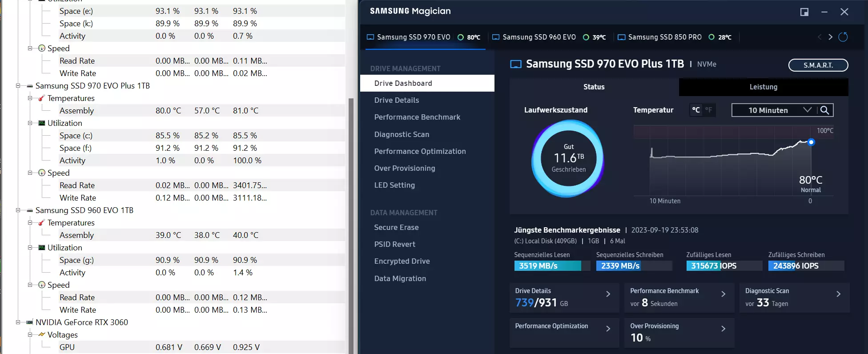Screen dimensions: 868x354
Task: Collapse the Samsung SSD 970 EVO Plus 1TB node
Action: [18, 86]
